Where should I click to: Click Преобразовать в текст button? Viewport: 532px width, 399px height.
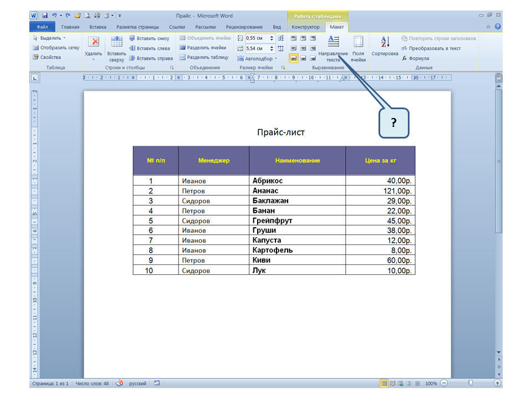[431, 48]
